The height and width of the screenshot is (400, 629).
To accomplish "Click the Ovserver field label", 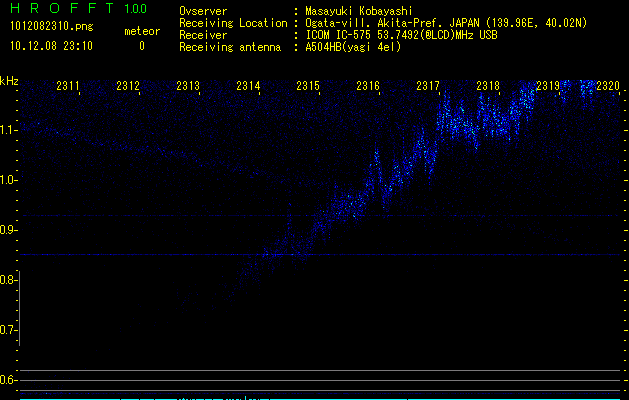I will tap(203, 11).
